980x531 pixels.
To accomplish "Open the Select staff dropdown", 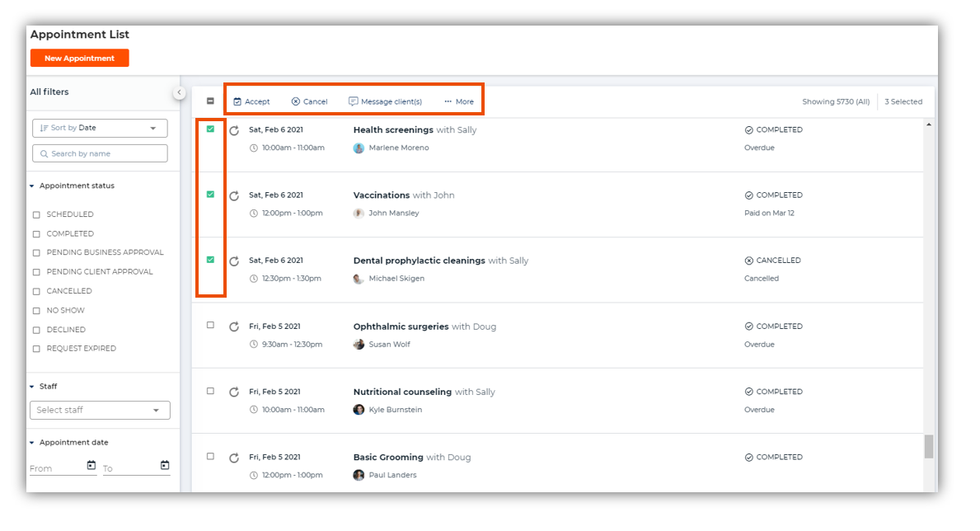I will click(x=100, y=411).
